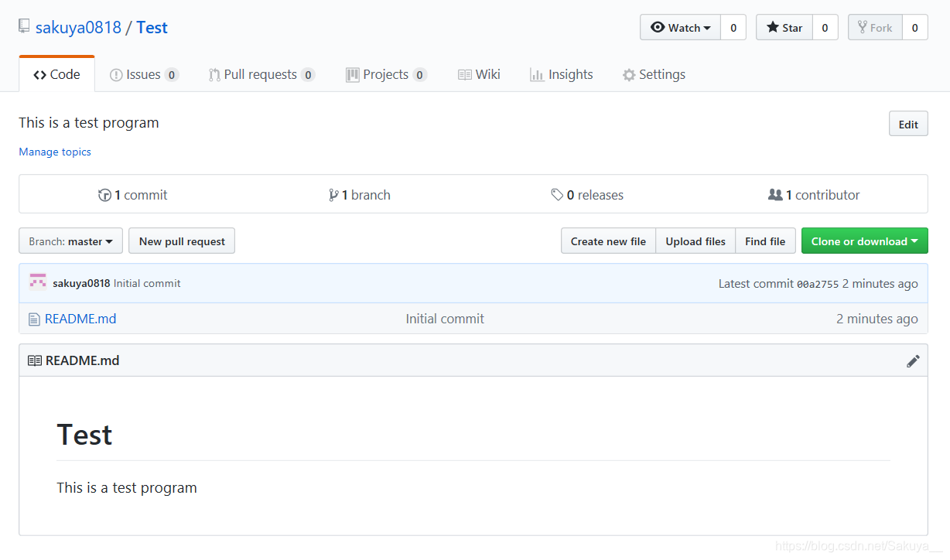
Task: Star this repository with the Star button
Action: (784, 27)
